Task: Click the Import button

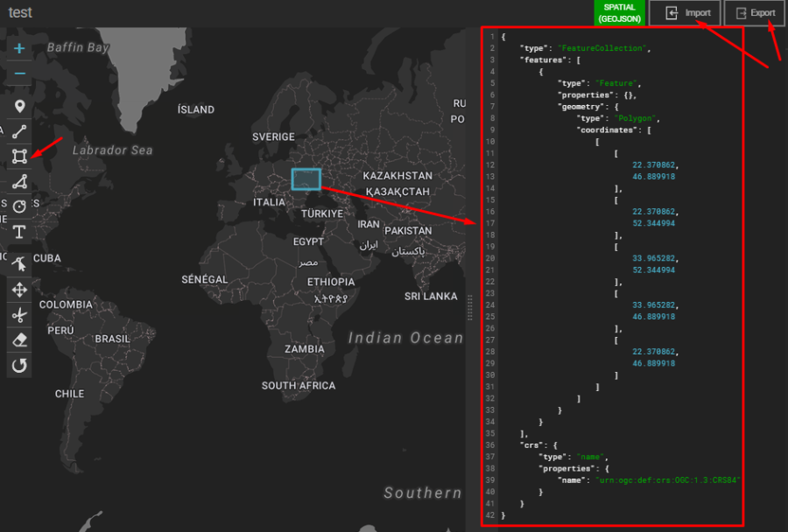Action: pyautogui.click(x=686, y=12)
